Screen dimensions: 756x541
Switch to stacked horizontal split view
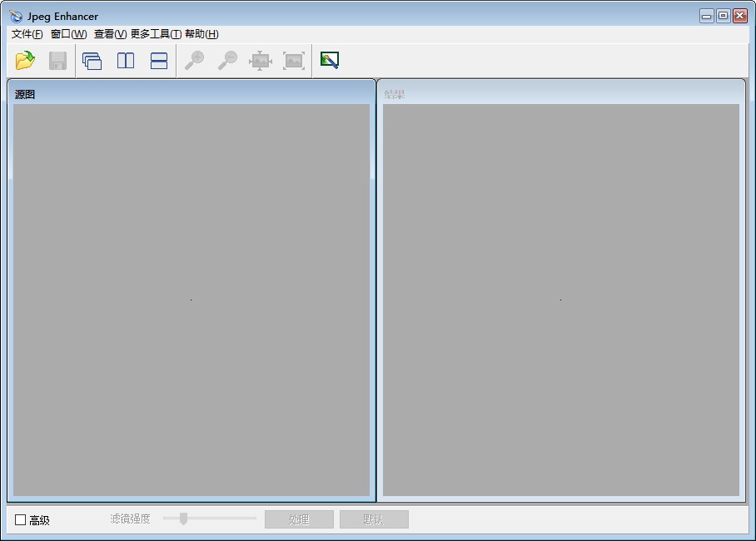click(159, 61)
